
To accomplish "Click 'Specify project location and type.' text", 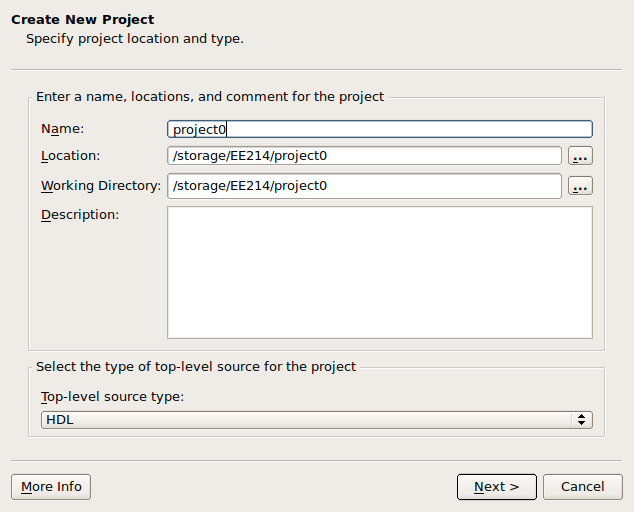I will [x=135, y=39].
